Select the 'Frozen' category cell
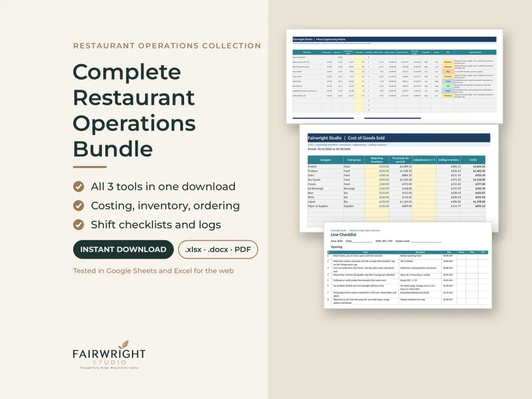The height and width of the screenshot is (399, 532). click(325, 184)
